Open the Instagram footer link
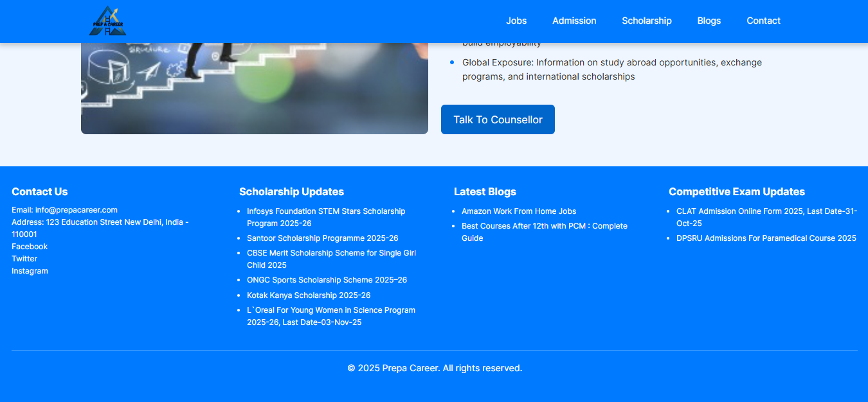 pyautogui.click(x=30, y=271)
